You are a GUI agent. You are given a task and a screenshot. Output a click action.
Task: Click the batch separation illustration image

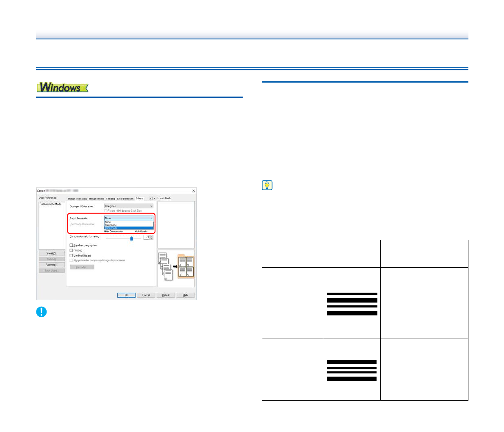point(176,269)
